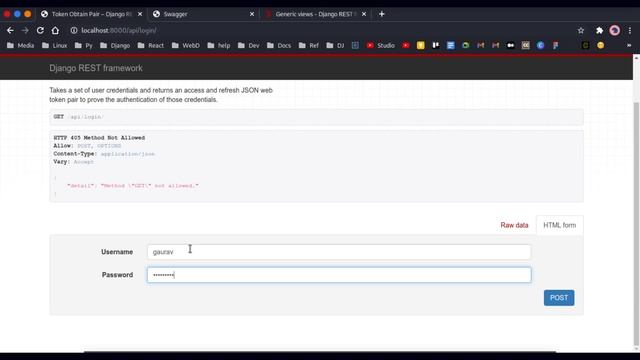Open the browser home page

[55, 30]
